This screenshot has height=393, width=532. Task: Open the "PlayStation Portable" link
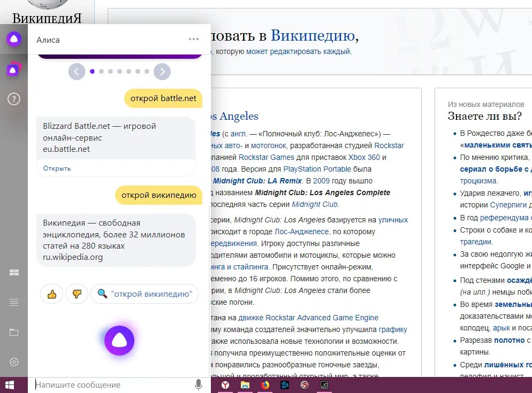click(317, 169)
